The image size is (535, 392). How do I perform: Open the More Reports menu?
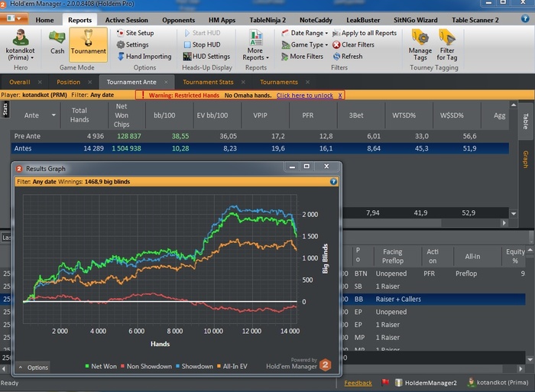tap(255, 45)
